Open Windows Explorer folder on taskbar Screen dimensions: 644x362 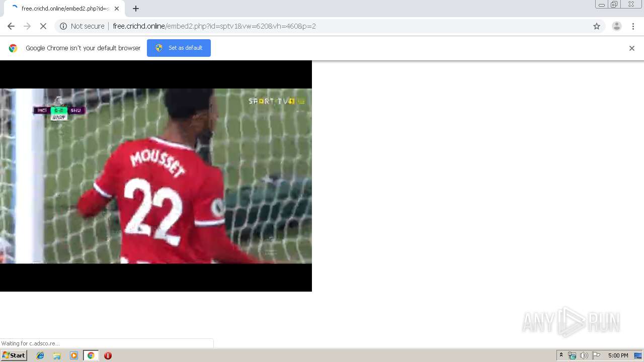tap(57, 355)
